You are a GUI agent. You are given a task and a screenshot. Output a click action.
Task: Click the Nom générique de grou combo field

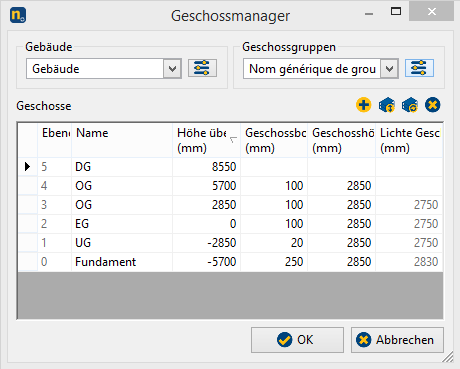(x=321, y=69)
